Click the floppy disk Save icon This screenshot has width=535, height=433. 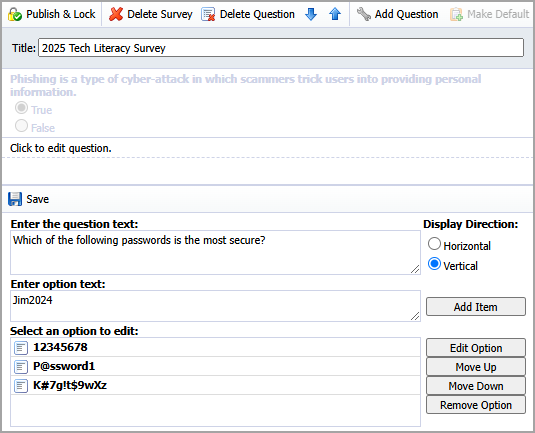click(15, 199)
